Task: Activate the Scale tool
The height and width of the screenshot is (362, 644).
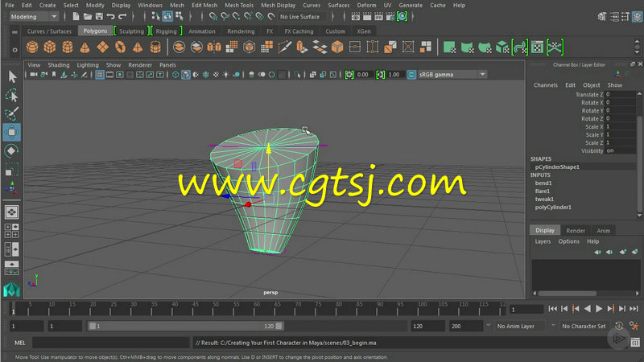Action: pyautogui.click(x=12, y=169)
